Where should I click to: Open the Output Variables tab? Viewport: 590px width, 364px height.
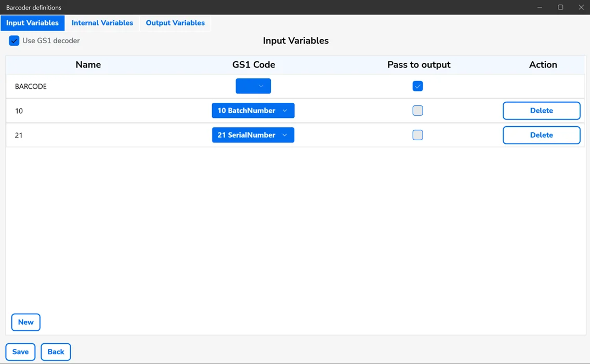click(175, 23)
